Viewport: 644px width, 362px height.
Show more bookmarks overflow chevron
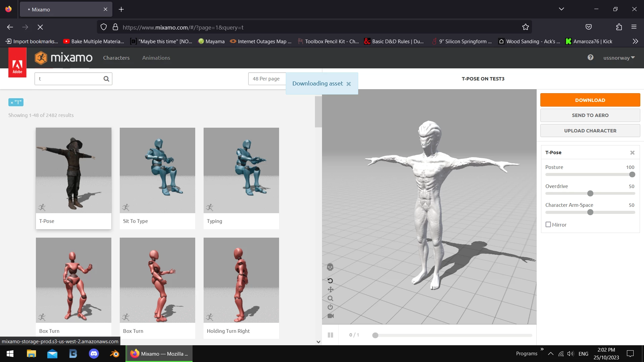coord(635,41)
